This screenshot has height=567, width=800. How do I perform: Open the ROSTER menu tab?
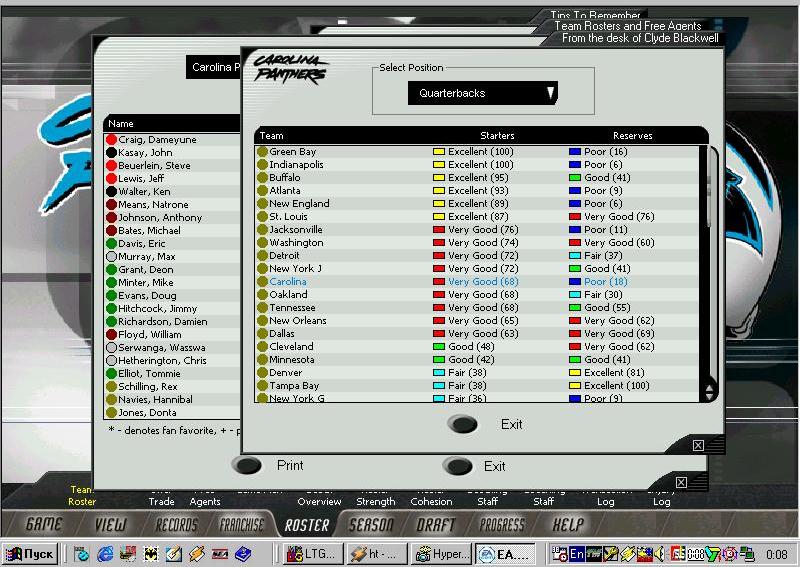click(x=307, y=525)
